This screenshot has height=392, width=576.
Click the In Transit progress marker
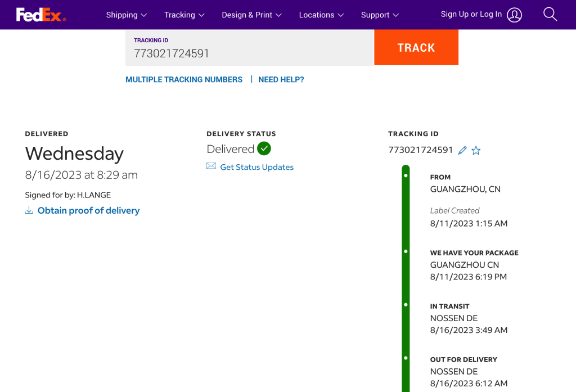[406, 304]
